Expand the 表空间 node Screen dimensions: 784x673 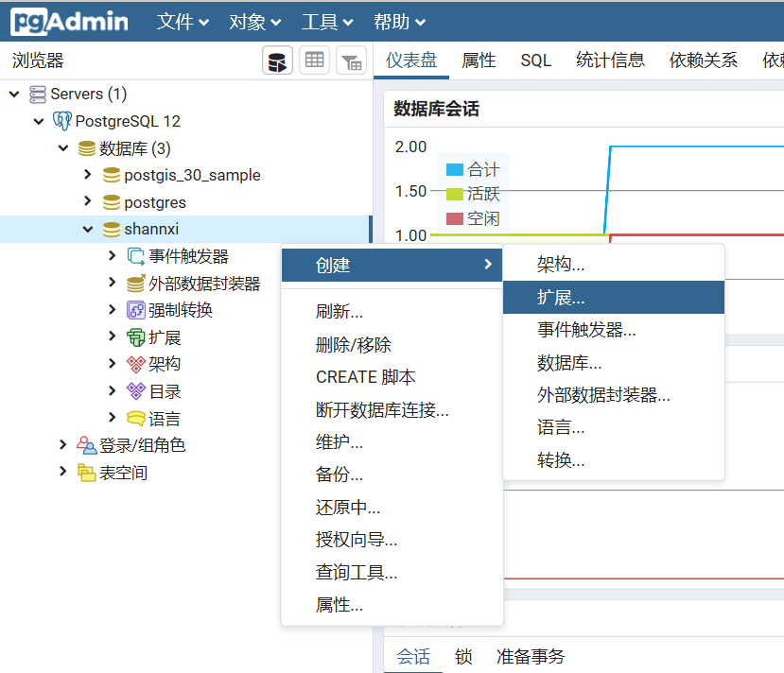coord(63,471)
